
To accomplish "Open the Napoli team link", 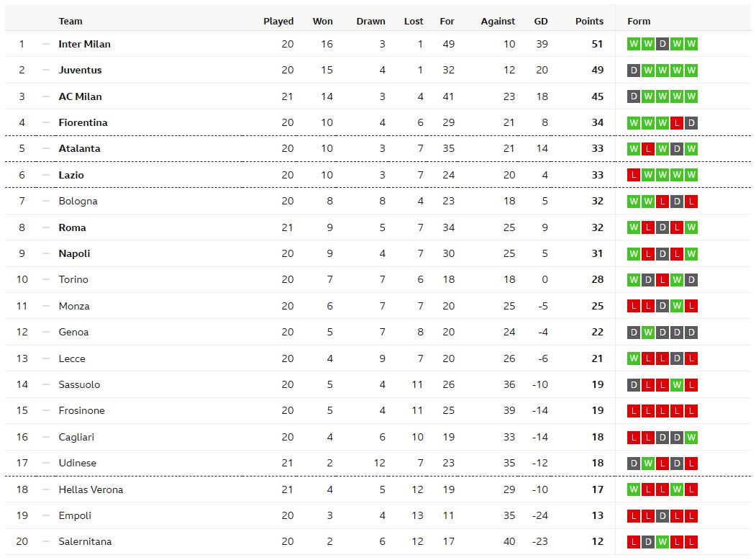I will pos(74,253).
